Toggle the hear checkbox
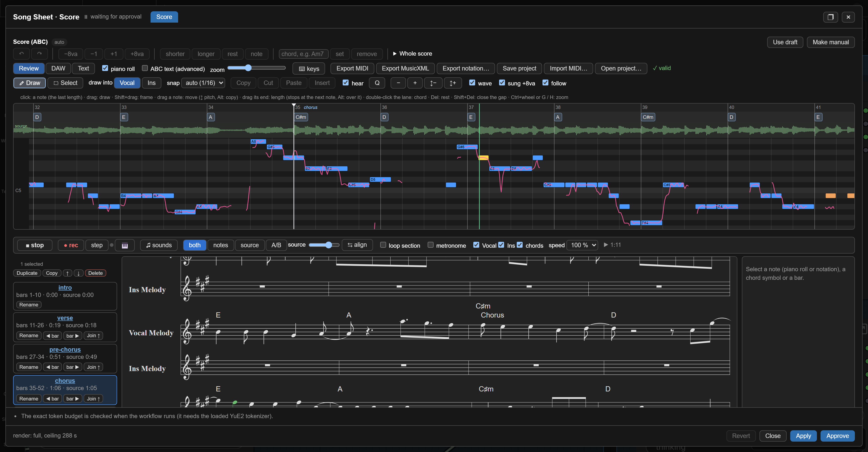 pyautogui.click(x=345, y=82)
